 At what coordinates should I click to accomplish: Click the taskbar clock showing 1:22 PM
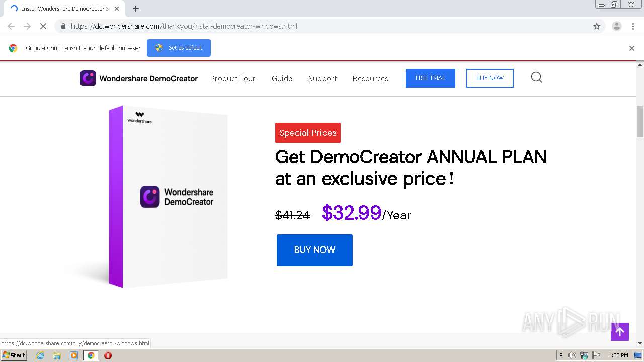pyautogui.click(x=618, y=355)
